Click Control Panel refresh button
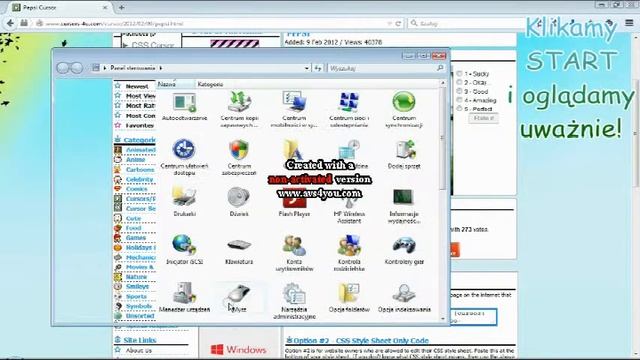Image resolution: width=640 pixels, height=360 pixels. [x=318, y=69]
